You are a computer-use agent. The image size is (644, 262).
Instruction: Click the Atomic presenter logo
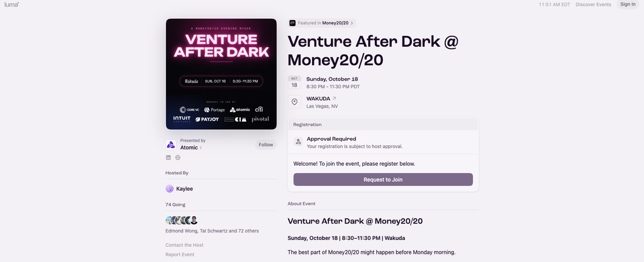(x=171, y=144)
